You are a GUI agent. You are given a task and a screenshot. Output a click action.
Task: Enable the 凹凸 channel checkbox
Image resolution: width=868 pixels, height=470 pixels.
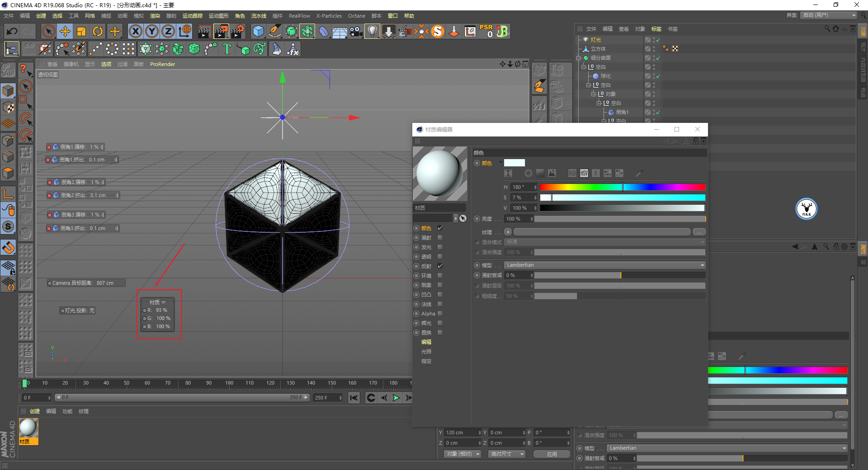pos(440,295)
